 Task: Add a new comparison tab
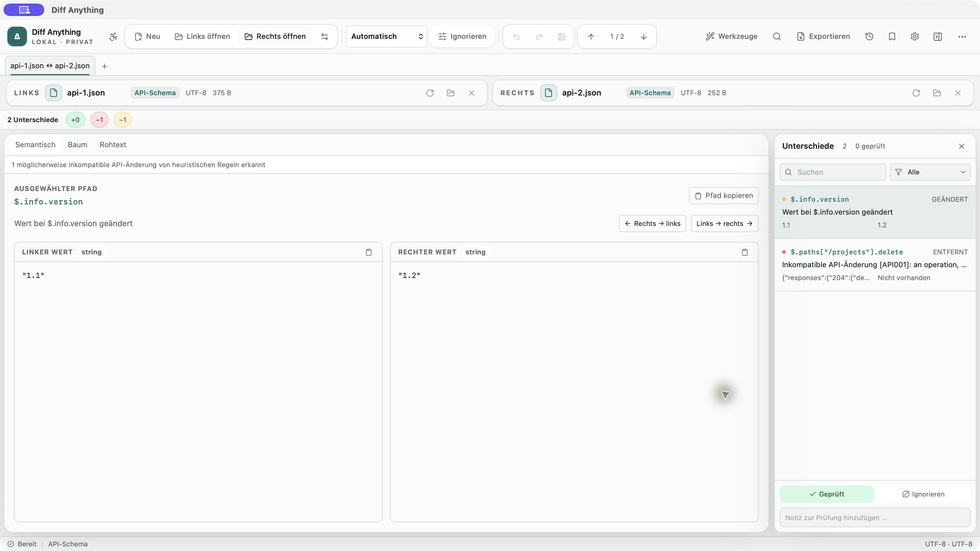coord(104,66)
